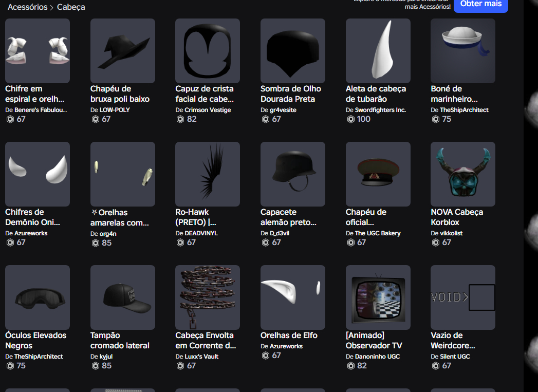
Task: Visit the gr4vesite creator link
Action: click(283, 110)
